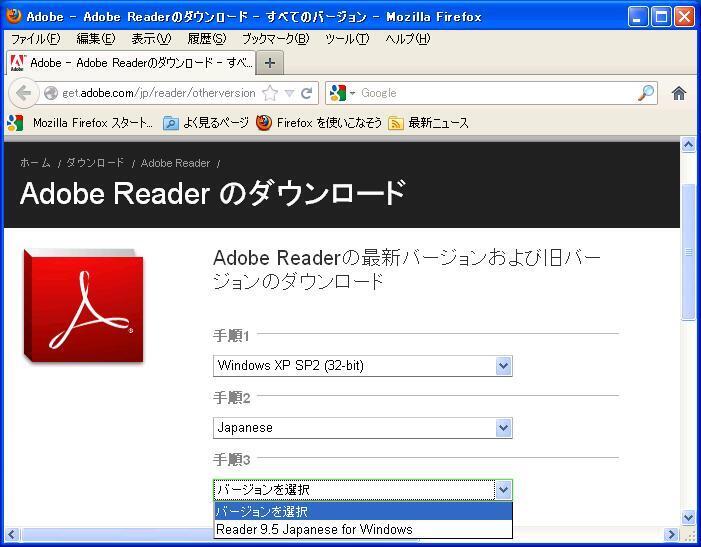The height and width of the screenshot is (547, 701).
Task: Click the vertical scrollbar thumb
Action: pyautogui.click(x=688, y=252)
